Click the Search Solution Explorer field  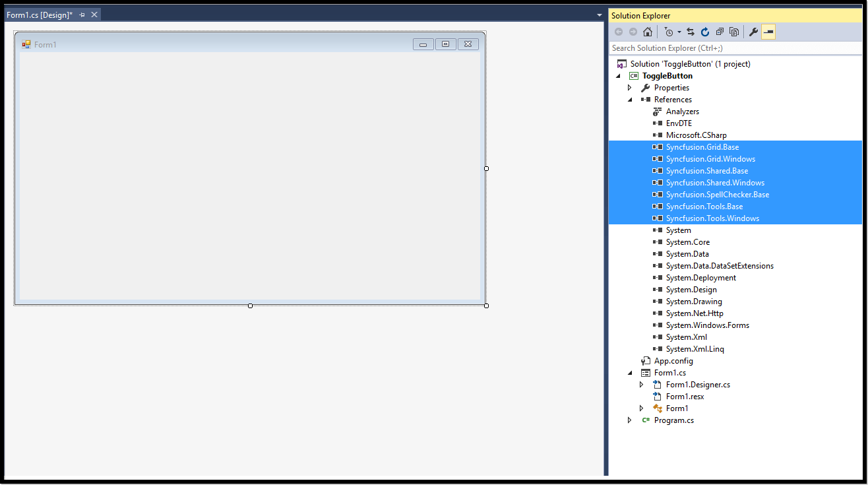click(x=726, y=48)
